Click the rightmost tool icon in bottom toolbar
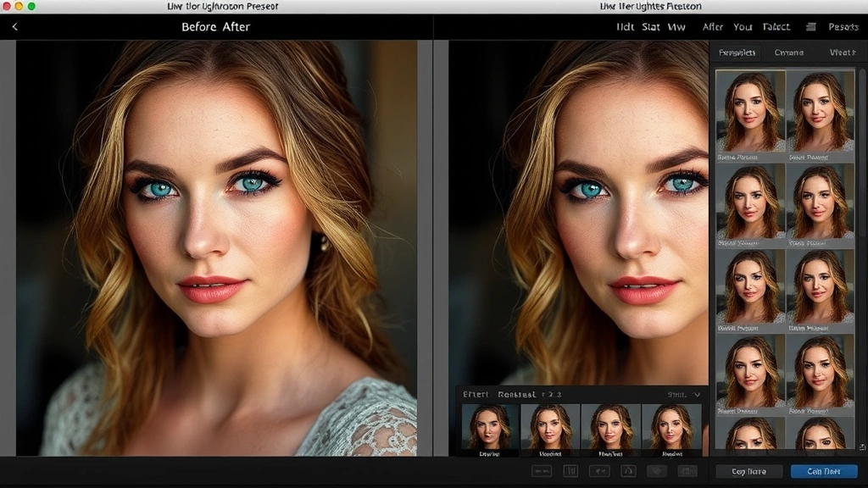Image resolution: width=868 pixels, height=488 pixels. 687,470
